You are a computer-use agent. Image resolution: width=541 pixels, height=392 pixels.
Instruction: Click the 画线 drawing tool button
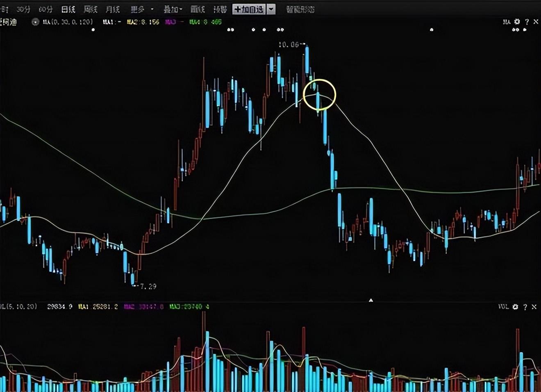[198, 9]
